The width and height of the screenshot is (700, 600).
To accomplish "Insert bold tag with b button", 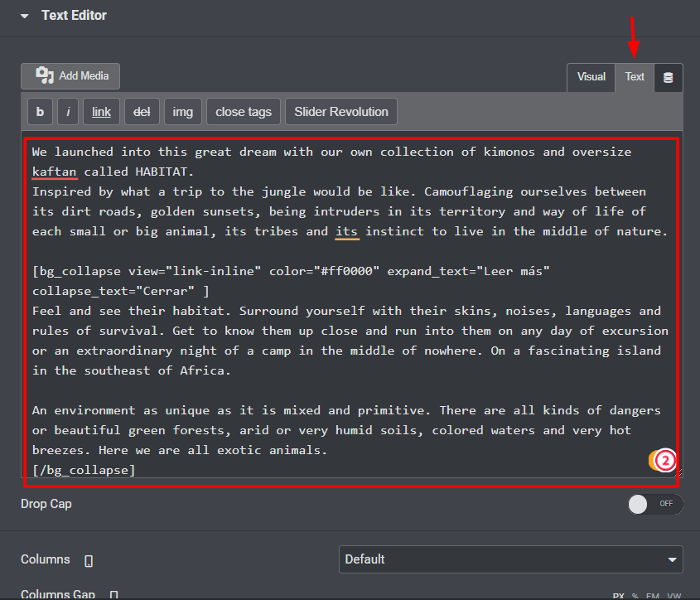I will tap(41, 112).
